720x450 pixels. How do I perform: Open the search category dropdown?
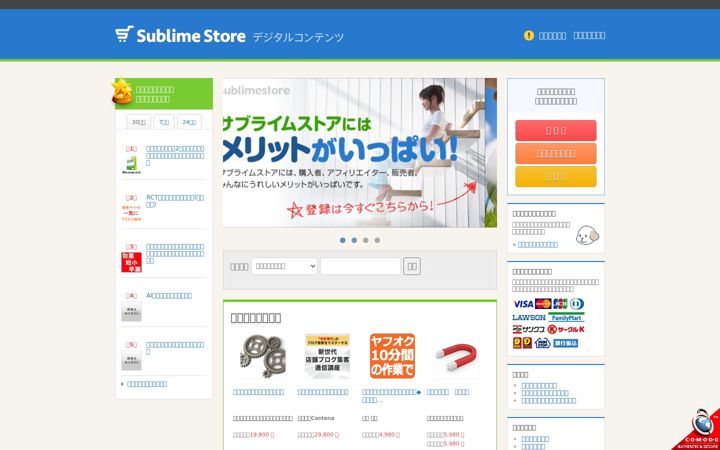pyautogui.click(x=284, y=266)
